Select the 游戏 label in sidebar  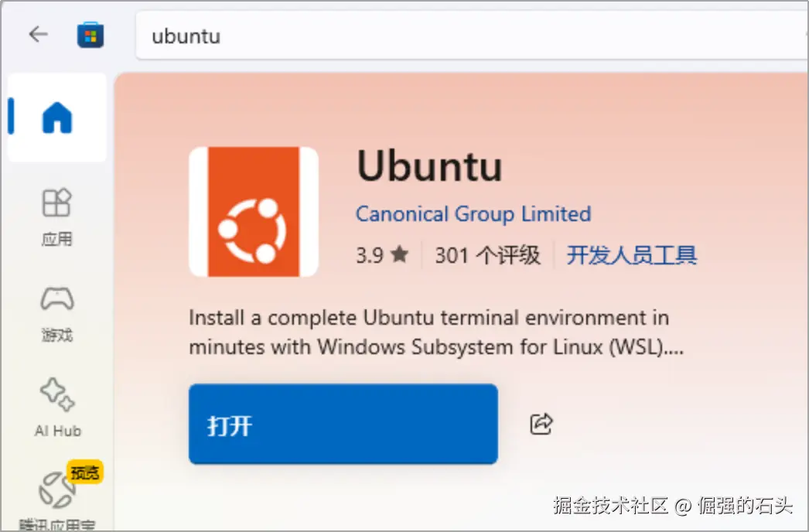57,335
